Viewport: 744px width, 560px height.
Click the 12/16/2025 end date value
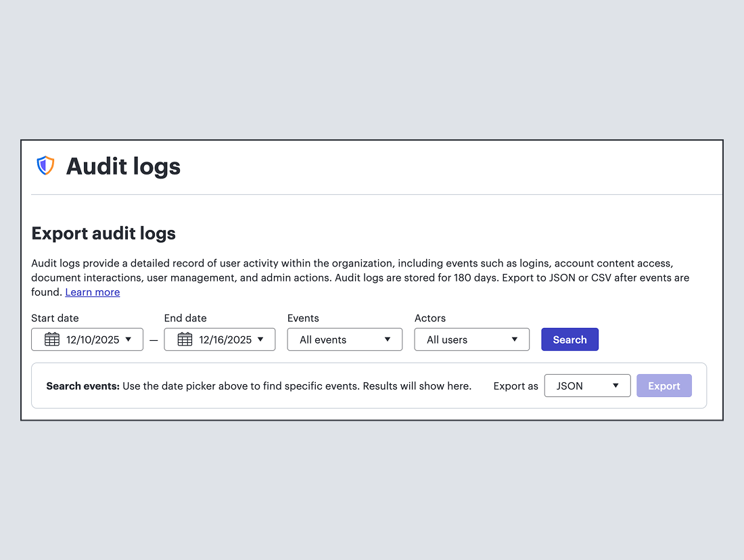pyautogui.click(x=225, y=340)
